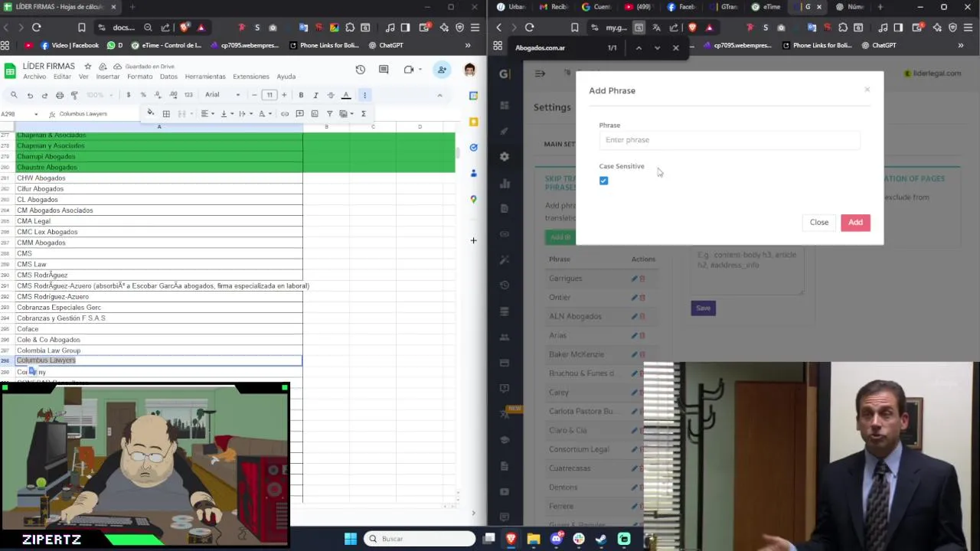The image size is (980, 551).
Task: Open the Ayuda menu
Action: click(x=286, y=77)
